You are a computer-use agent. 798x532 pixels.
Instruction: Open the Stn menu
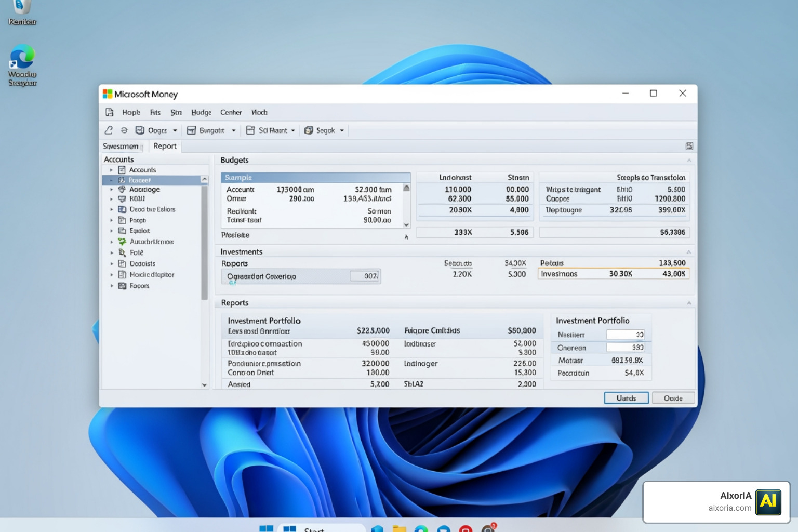[176, 112]
